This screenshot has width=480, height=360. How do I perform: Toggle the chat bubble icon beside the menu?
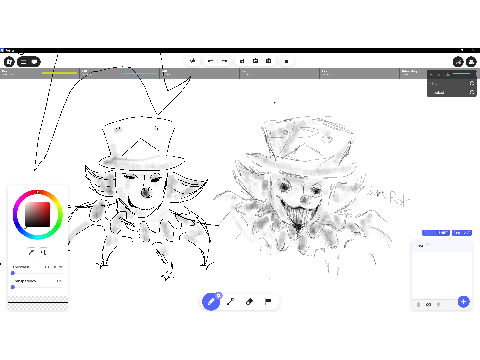coord(34,62)
